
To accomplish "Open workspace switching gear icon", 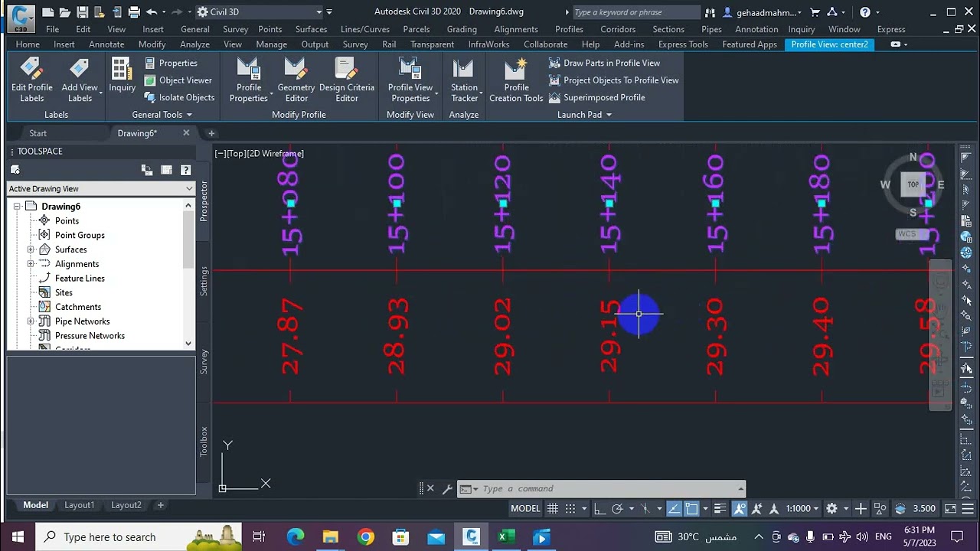I will (832, 508).
